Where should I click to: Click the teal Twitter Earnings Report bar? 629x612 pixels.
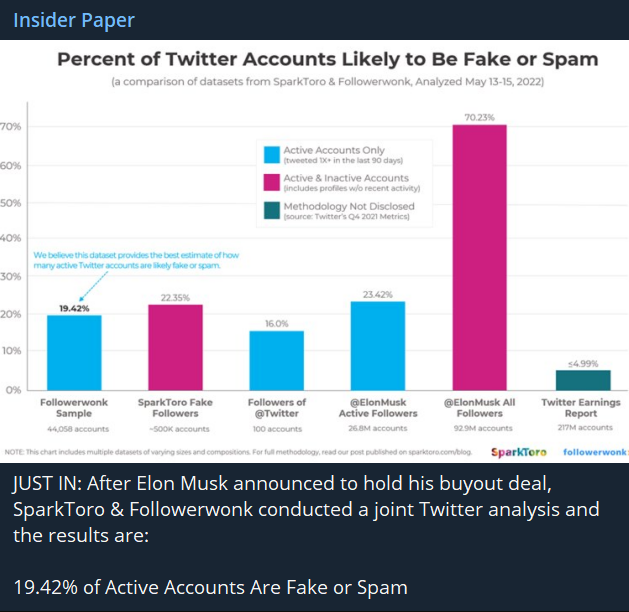point(582,380)
